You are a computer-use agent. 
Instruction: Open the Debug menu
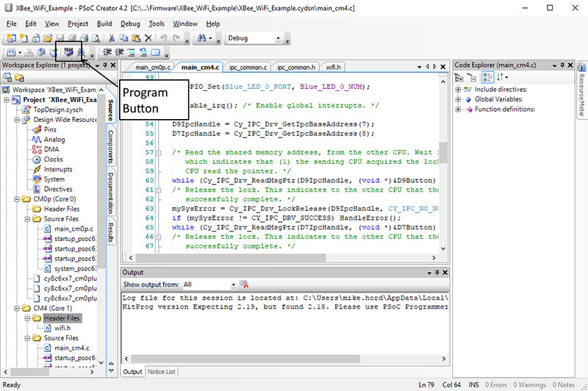pyautogui.click(x=130, y=24)
